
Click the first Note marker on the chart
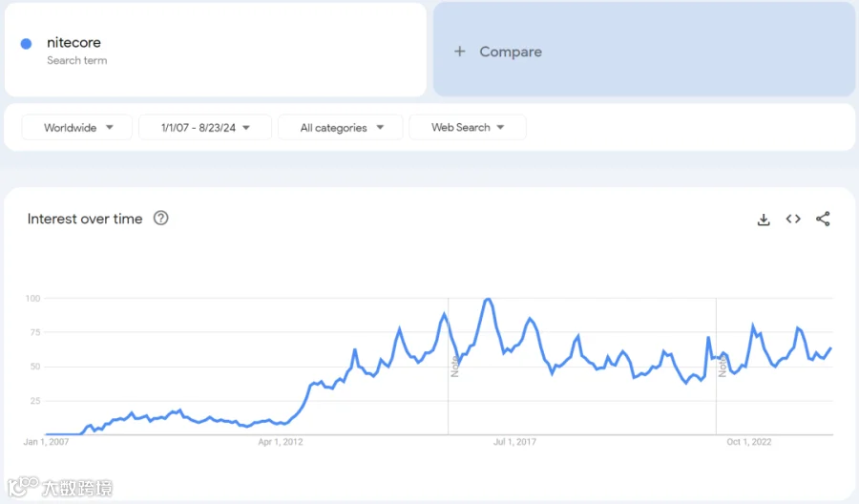point(454,367)
